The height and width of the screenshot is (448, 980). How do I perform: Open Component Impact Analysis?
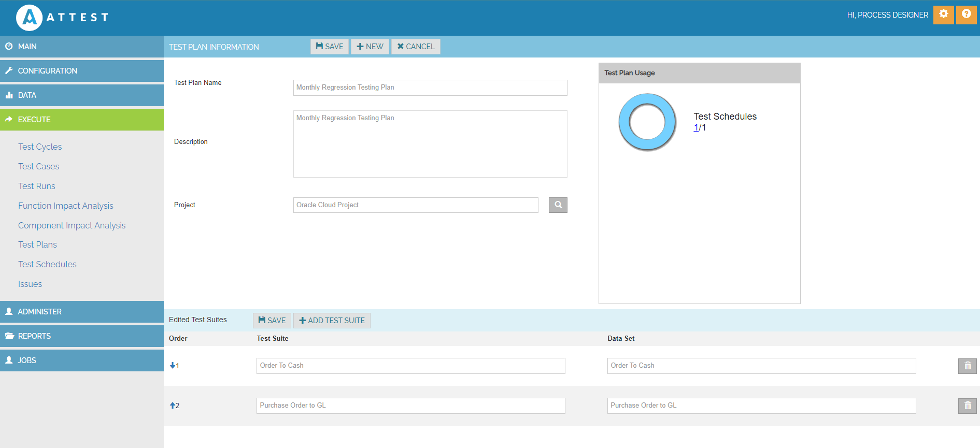[72, 226]
